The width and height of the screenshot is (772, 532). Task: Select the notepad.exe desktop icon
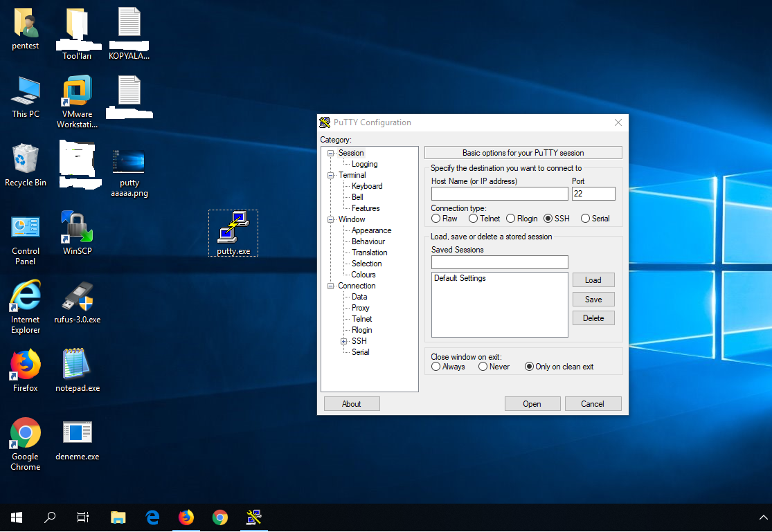(78, 371)
